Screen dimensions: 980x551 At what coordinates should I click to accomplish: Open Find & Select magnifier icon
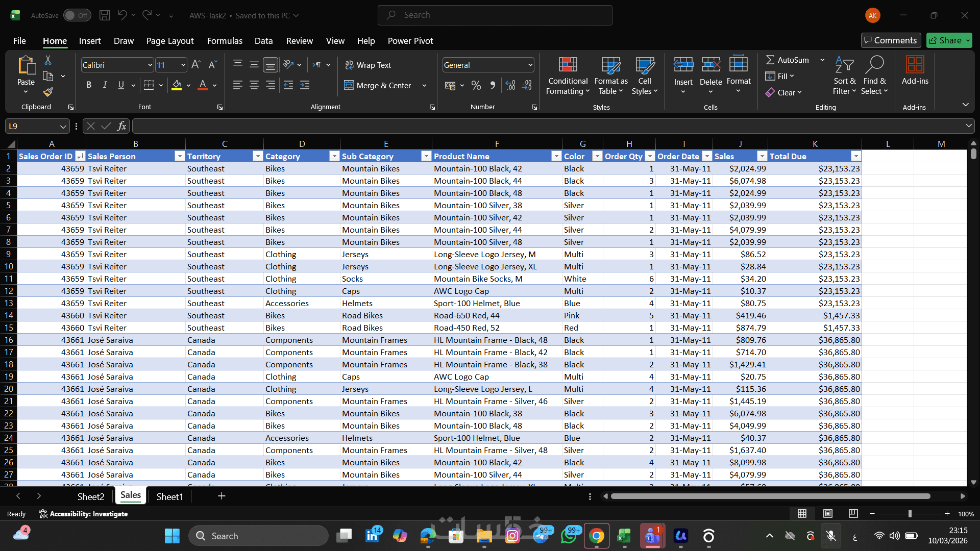point(874,65)
